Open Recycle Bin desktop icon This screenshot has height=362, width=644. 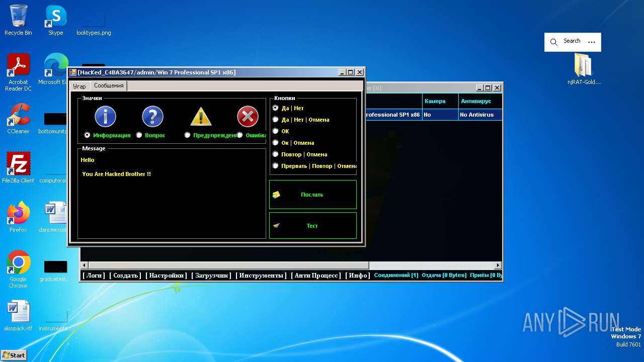pyautogui.click(x=18, y=20)
